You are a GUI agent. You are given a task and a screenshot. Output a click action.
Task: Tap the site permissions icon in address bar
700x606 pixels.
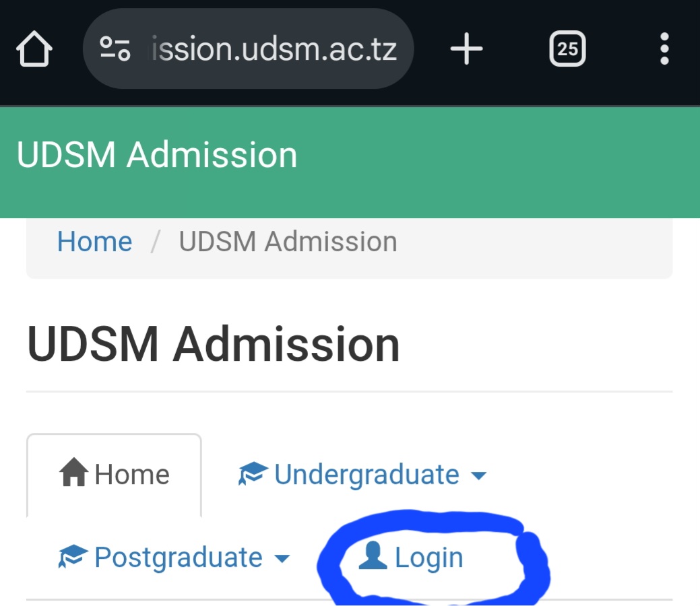click(x=119, y=48)
